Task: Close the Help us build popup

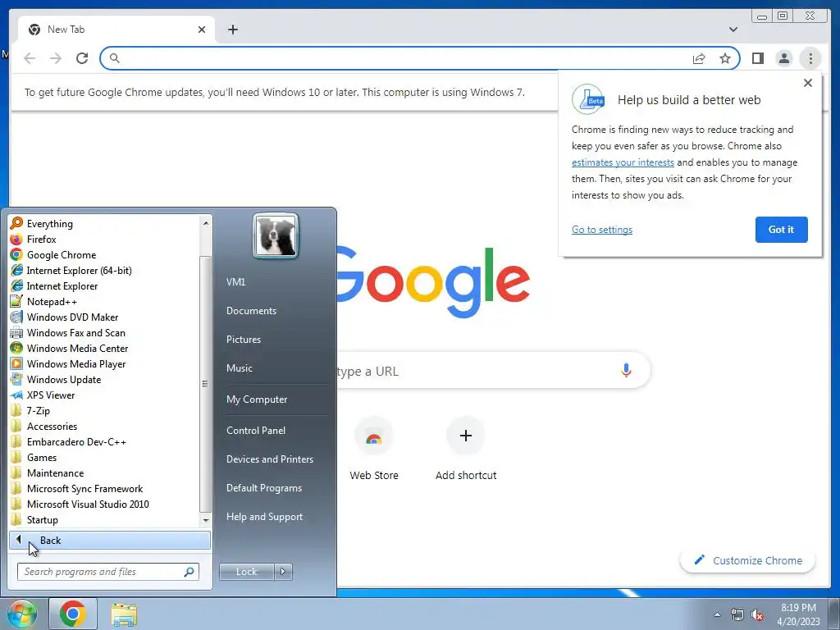Action: coord(807,83)
